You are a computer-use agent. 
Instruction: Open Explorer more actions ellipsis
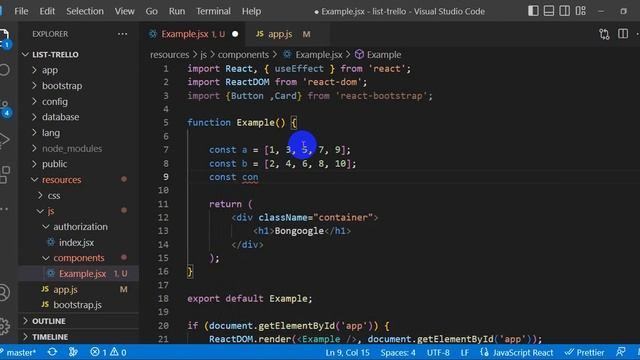[122, 34]
